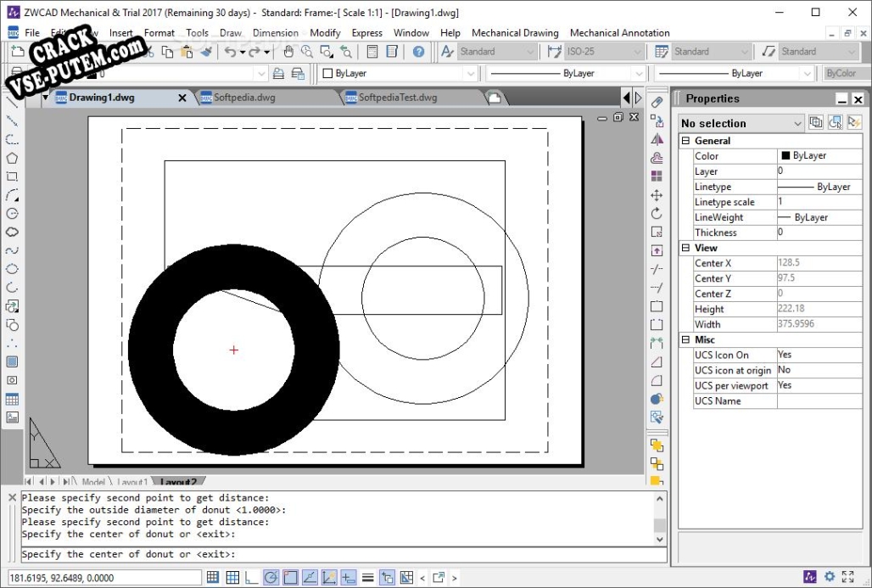Select the Move tool
This screenshot has height=588, width=872.
(x=657, y=195)
